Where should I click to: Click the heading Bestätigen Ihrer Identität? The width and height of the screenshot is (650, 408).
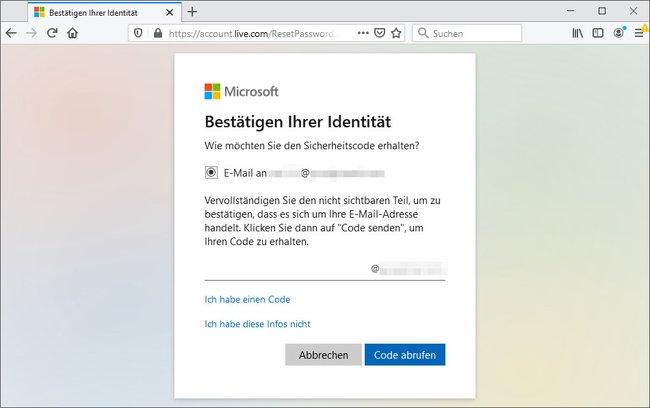click(x=298, y=122)
